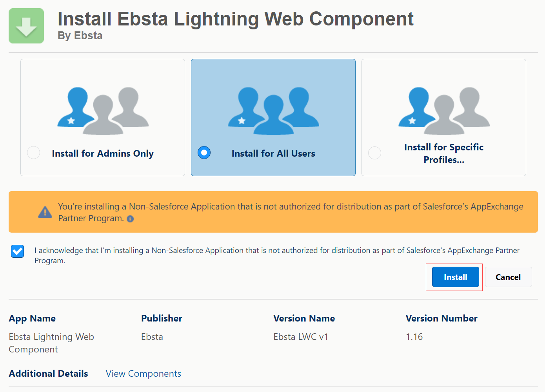The image size is (545, 392).
Task: Click the "Install for Specific Profiles..." label text
Action: click(x=444, y=154)
